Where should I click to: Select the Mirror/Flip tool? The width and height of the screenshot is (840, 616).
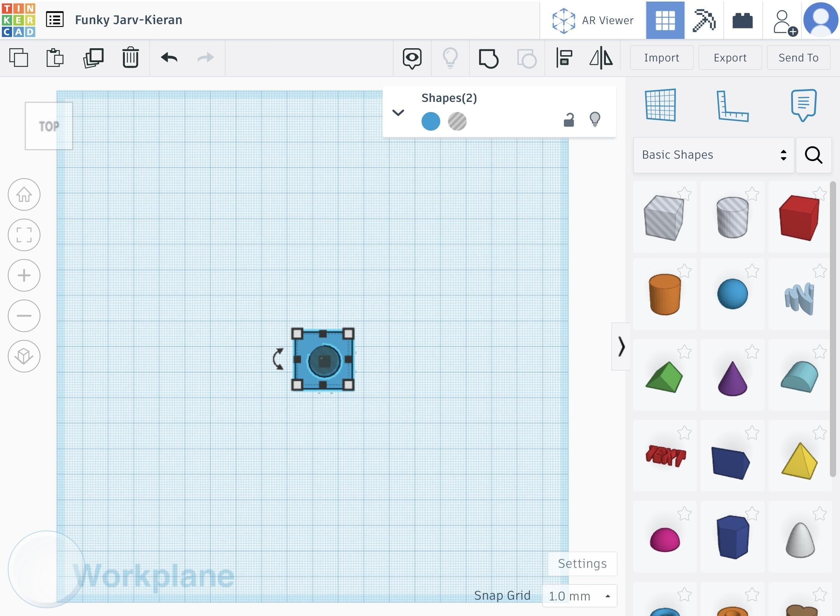pyautogui.click(x=601, y=58)
